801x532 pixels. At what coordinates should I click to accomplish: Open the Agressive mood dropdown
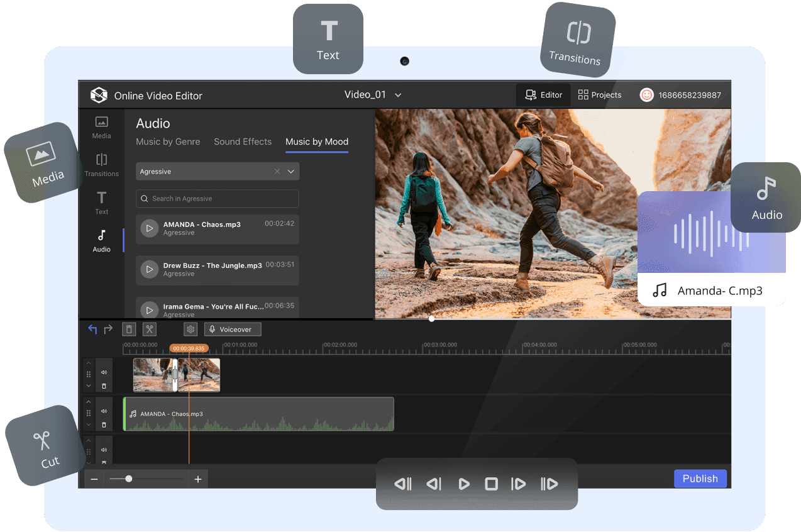click(290, 171)
